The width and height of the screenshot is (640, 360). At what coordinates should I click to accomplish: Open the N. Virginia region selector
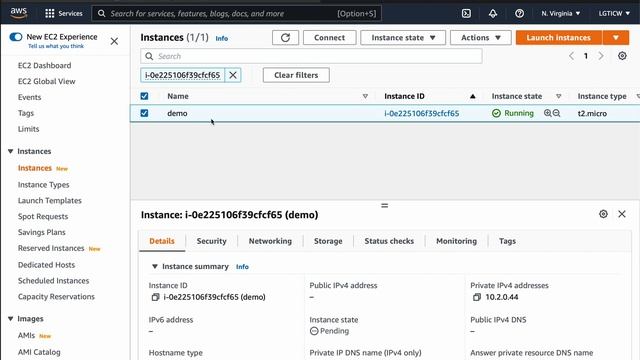pos(560,13)
